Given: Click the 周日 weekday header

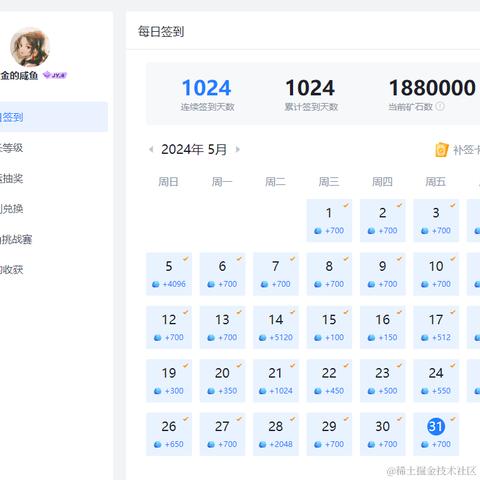Looking at the screenshot, I should [168, 182].
